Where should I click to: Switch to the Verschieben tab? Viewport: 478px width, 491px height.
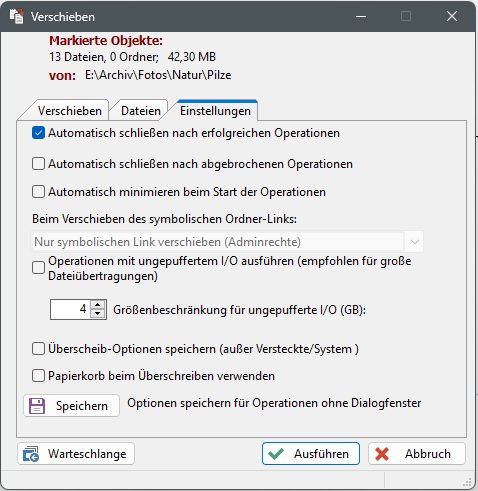[70, 111]
